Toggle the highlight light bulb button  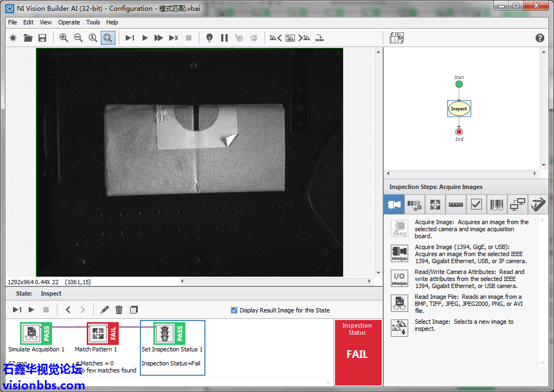(x=209, y=38)
